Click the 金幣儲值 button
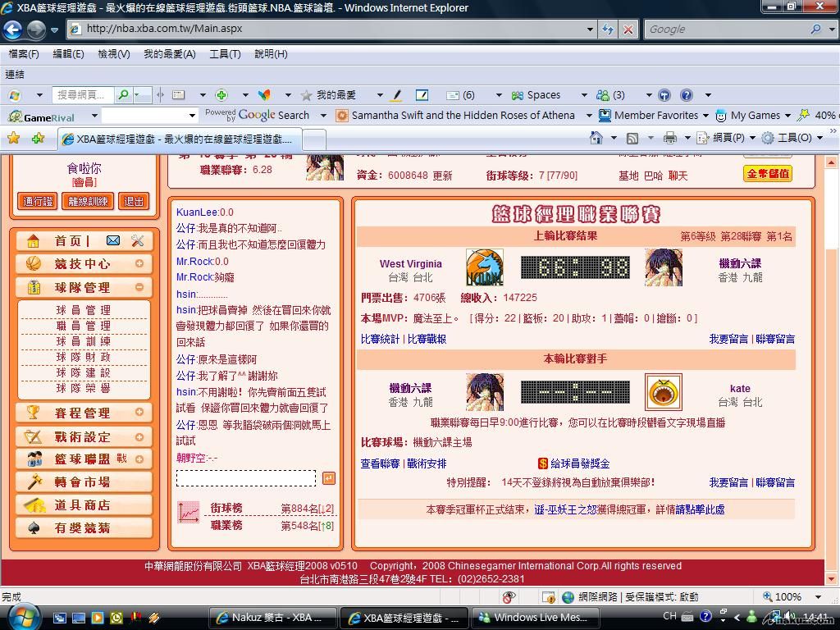 (x=768, y=174)
